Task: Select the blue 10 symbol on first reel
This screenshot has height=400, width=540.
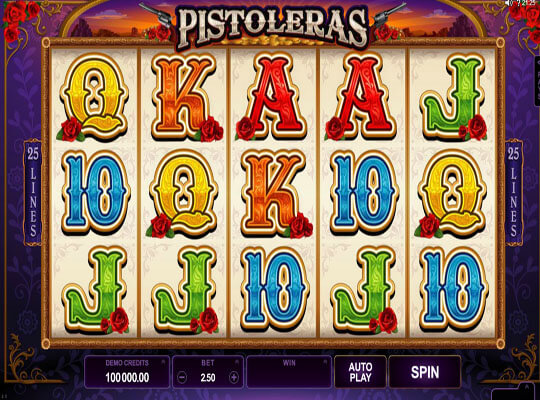Action: [96, 192]
